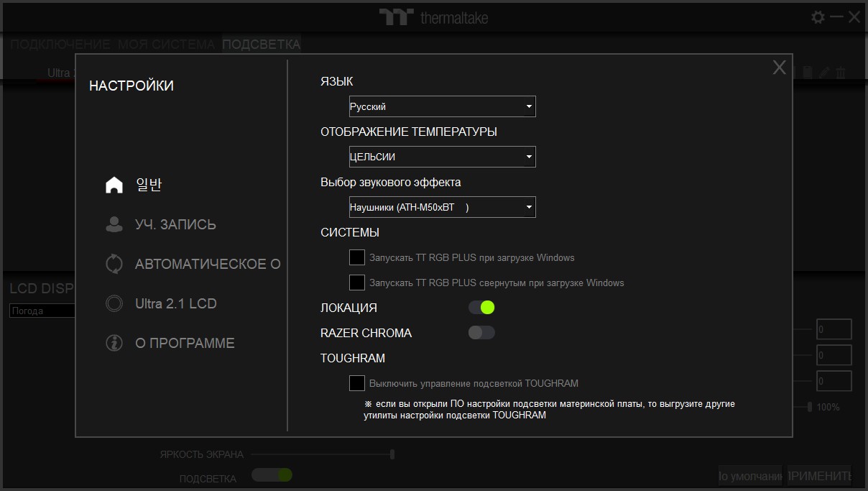
Task: Click the slider handle next to 100%
Action: tap(810, 407)
